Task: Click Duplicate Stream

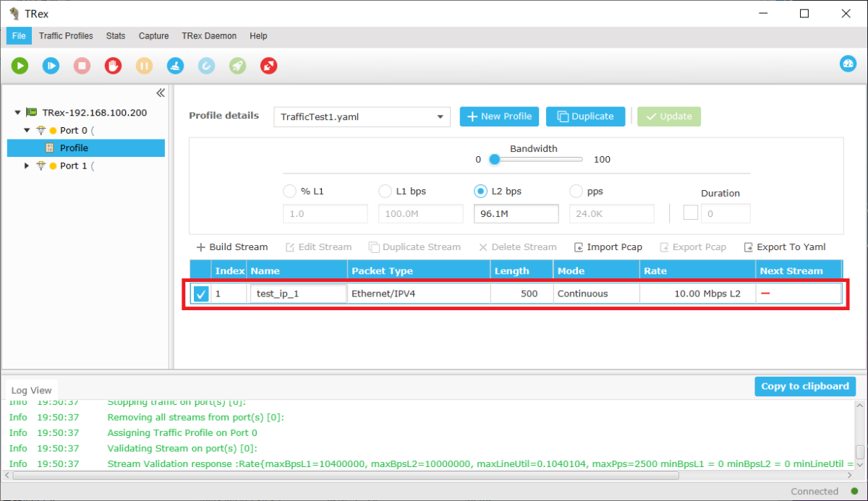Action: click(414, 247)
